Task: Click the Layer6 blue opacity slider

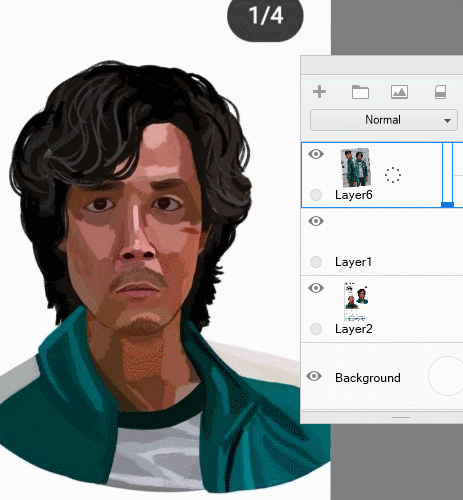Action: 447,175
